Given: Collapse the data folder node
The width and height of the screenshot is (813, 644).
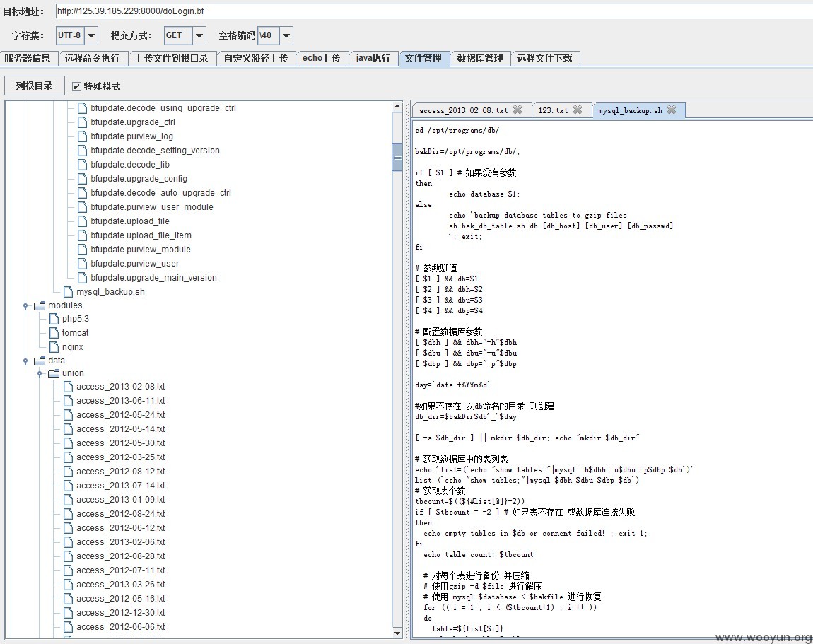Looking at the screenshot, I should 25,361.
